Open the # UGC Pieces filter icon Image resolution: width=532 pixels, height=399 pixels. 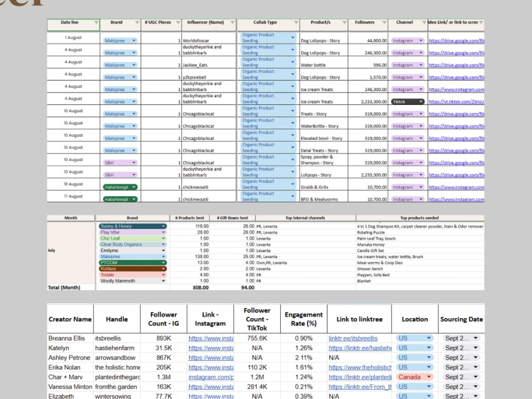178,23
